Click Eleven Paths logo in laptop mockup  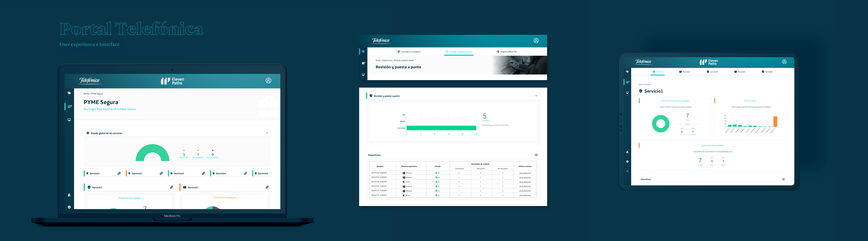[x=173, y=81]
